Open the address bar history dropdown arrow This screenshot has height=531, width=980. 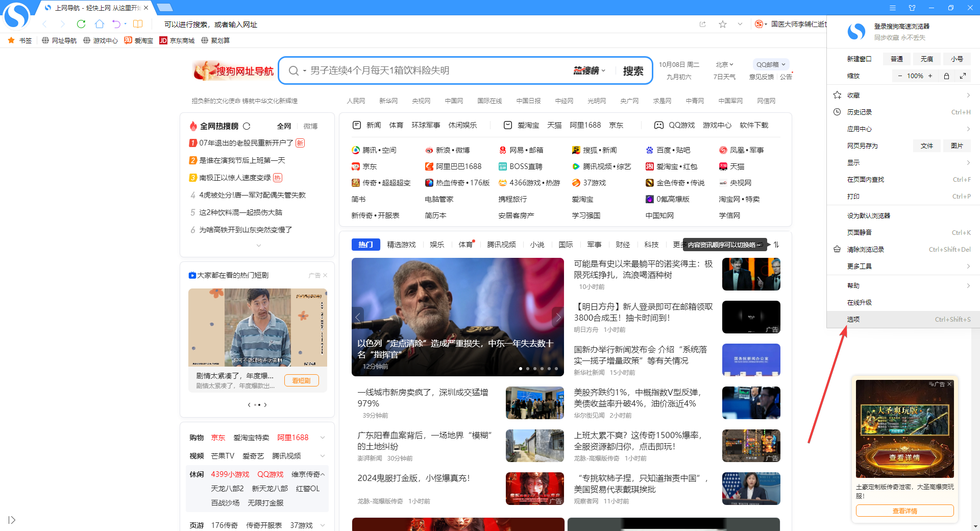point(740,24)
